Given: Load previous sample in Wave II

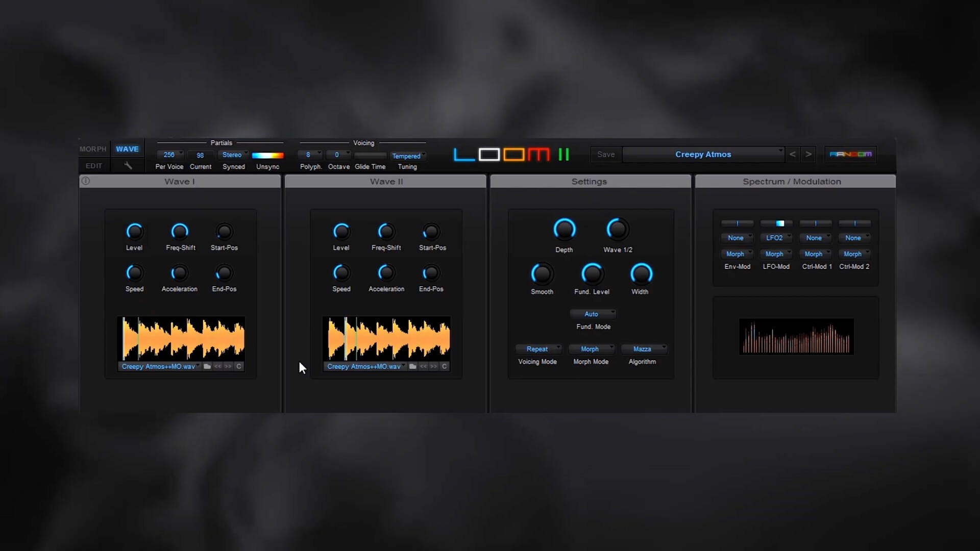Looking at the screenshot, I should (x=423, y=366).
